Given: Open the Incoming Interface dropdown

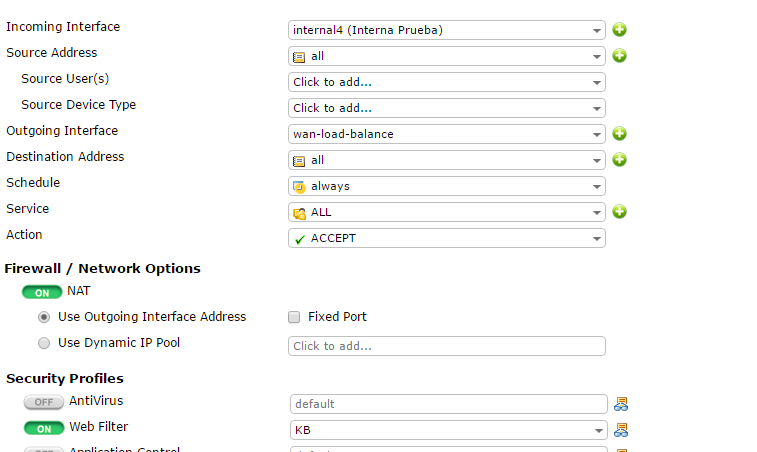Looking at the screenshot, I should click(x=447, y=30).
